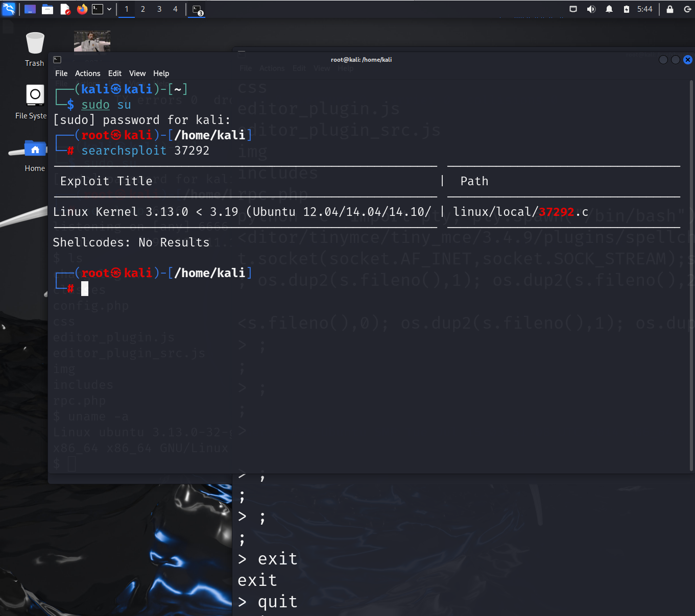Select the image thumbnail on desktop
This screenshot has width=695, height=616.
click(x=92, y=41)
